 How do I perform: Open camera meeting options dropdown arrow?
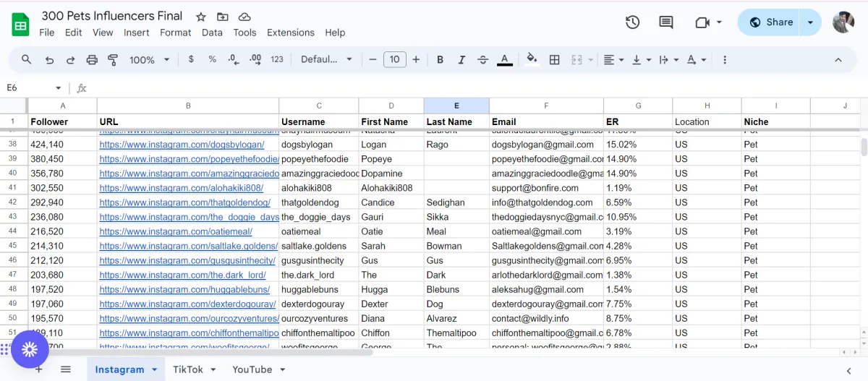point(719,22)
